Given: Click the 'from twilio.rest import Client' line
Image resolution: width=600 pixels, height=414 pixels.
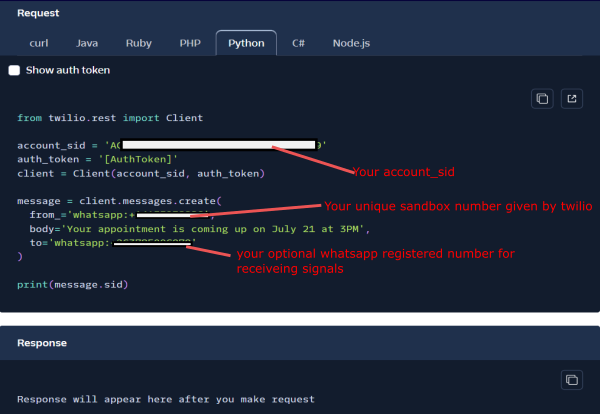Looking at the screenshot, I should (110, 118).
